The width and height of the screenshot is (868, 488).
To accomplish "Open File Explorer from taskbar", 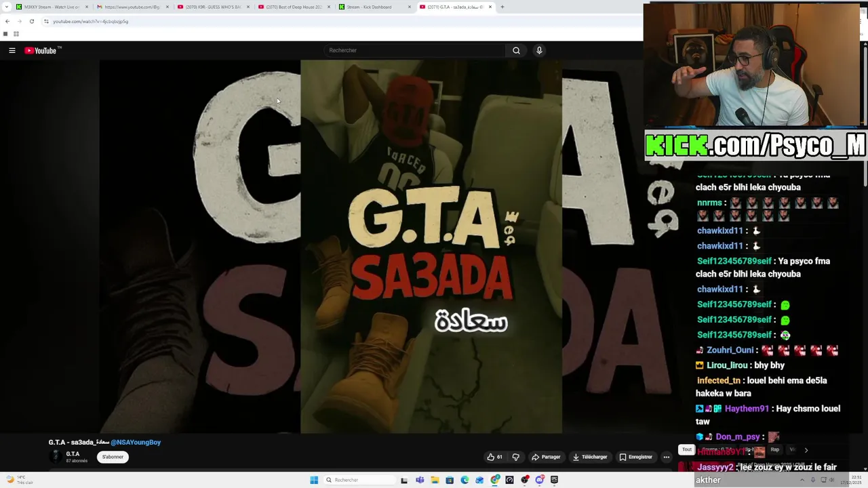I will coord(435,480).
